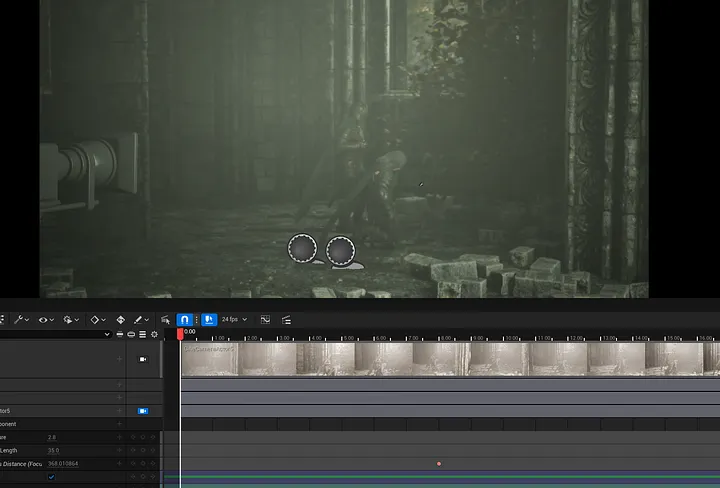720x488 pixels.
Task: Open the wrench actions menu in Sequencer
Action: [x=19, y=320]
